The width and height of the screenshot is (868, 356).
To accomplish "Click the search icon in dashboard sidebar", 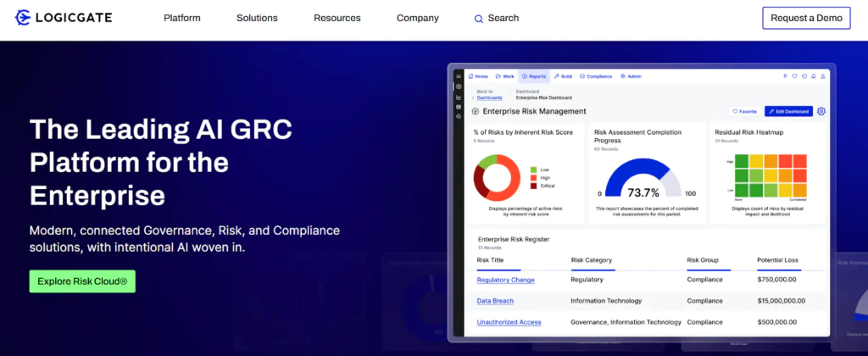I will click(x=459, y=116).
